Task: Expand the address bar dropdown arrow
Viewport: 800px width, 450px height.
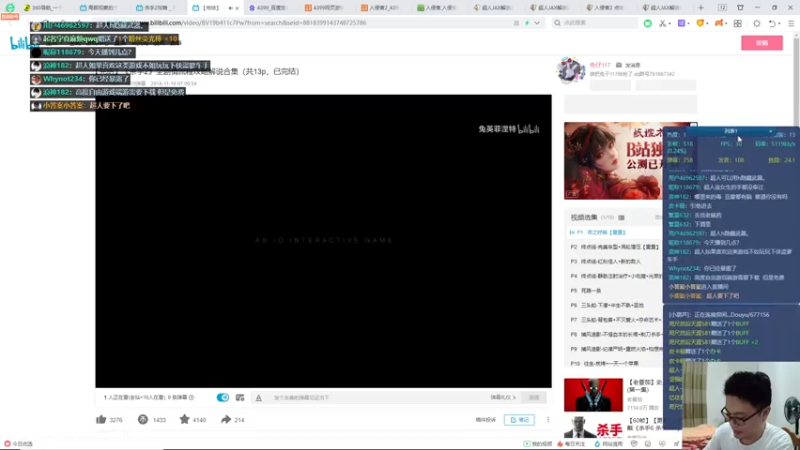Action: [x=537, y=23]
